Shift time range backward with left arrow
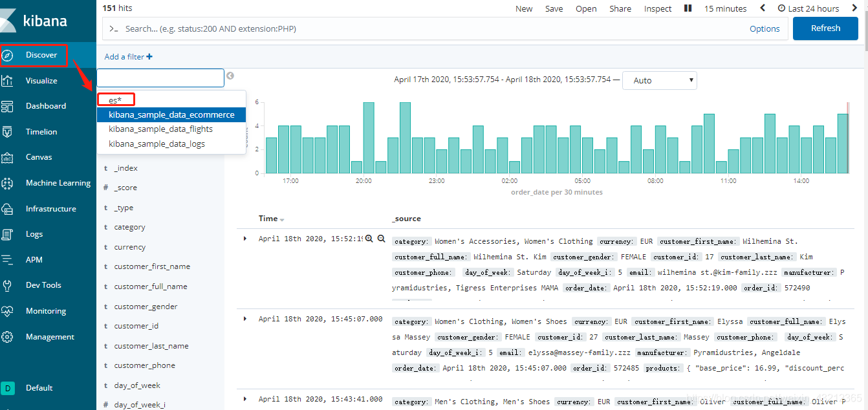 [763, 8]
